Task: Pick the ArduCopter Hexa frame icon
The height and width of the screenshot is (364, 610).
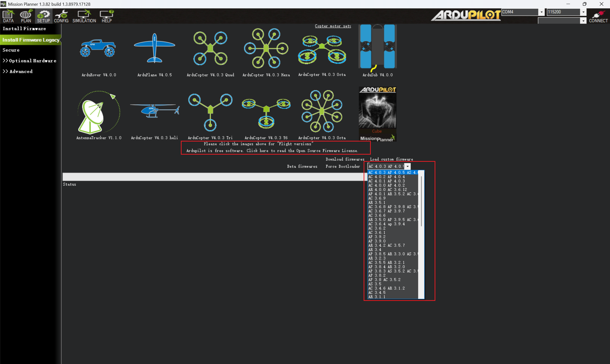Action: tap(266, 48)
